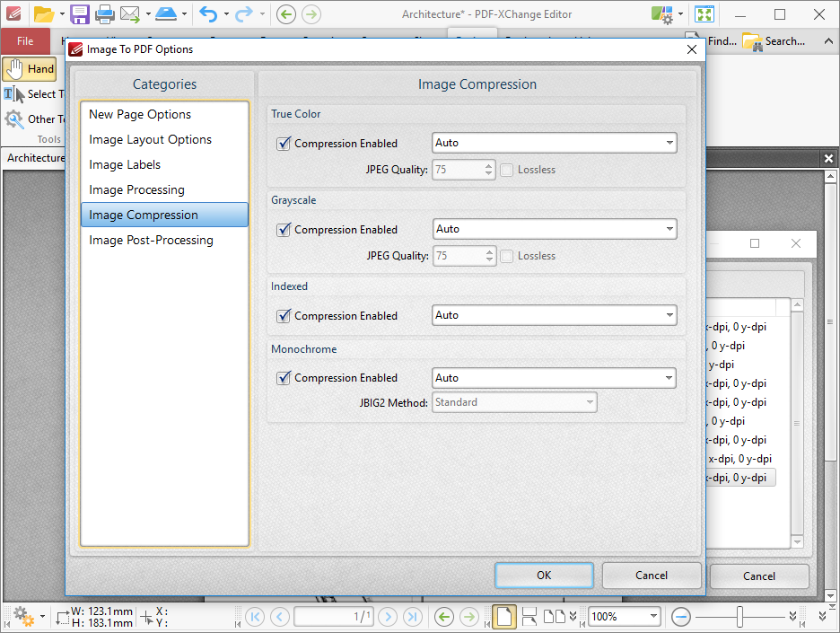Click the Print icon in the quick toolbar
This screenshot has width=840, height=633.
pyautogui.click(x=104, y=13)
